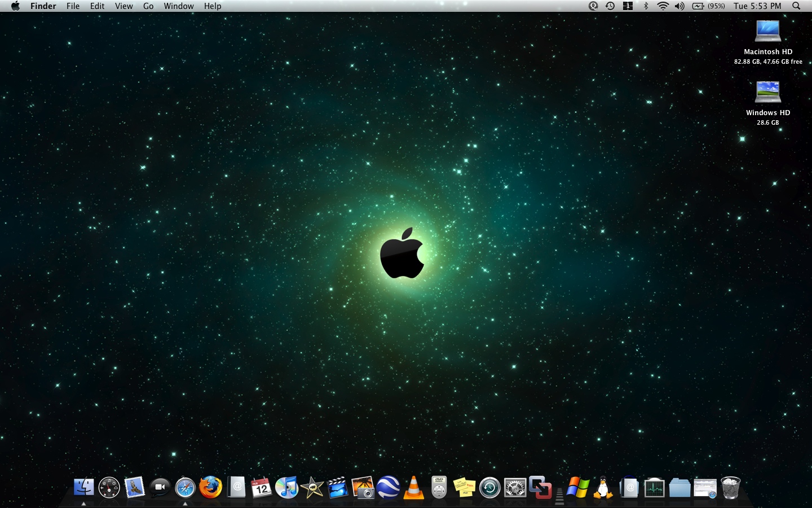The width and height of the screenshot is (812, 508).
Task: Open the View menu
Action: point(123,6)
